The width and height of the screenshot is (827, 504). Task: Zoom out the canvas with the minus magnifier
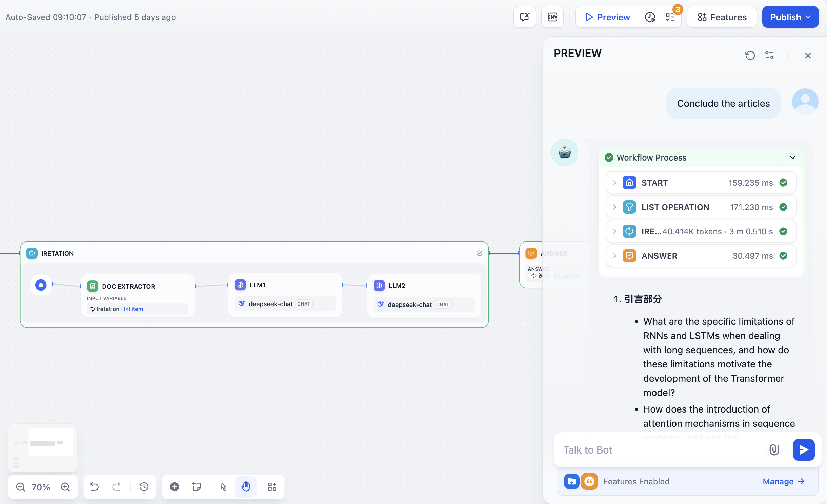[21, 487]
